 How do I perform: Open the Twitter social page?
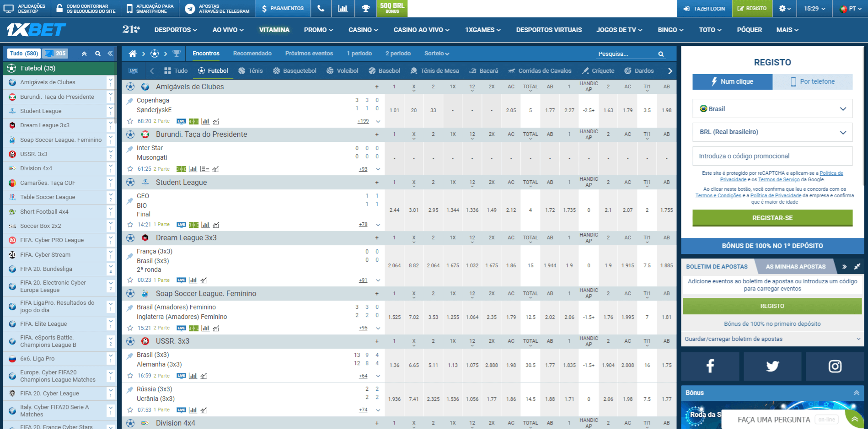point(772,366)
